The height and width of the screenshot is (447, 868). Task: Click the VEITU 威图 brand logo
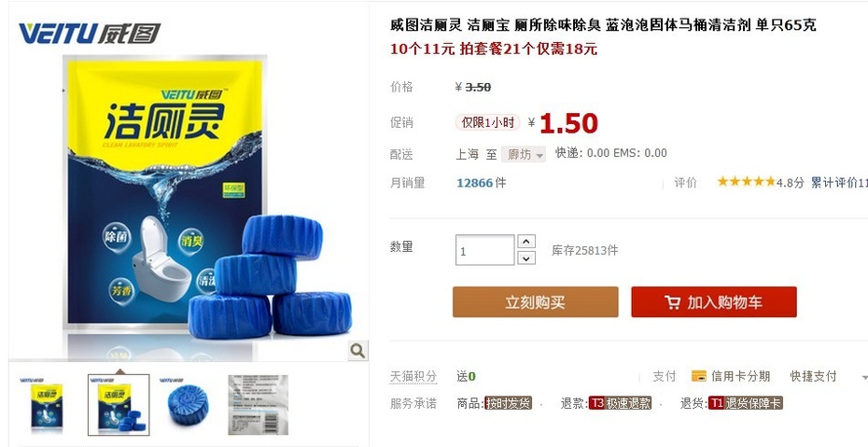[x=90, y=34]
